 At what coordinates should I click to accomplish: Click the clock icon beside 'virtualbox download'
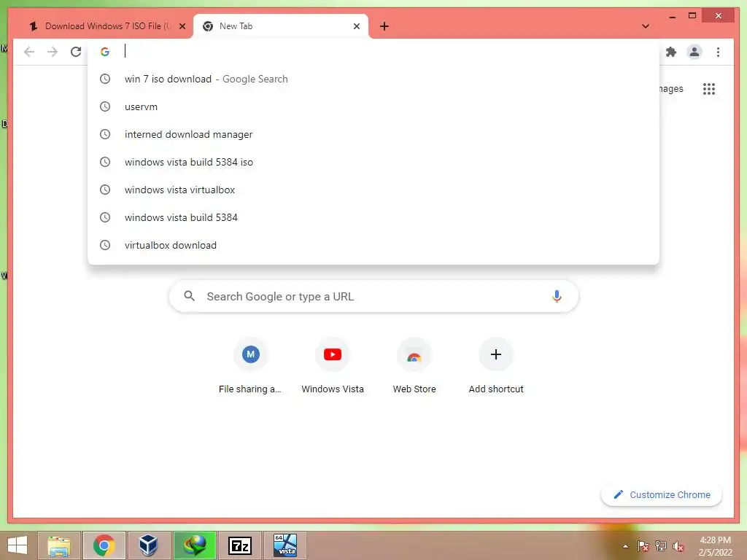(x=105, y=245)
